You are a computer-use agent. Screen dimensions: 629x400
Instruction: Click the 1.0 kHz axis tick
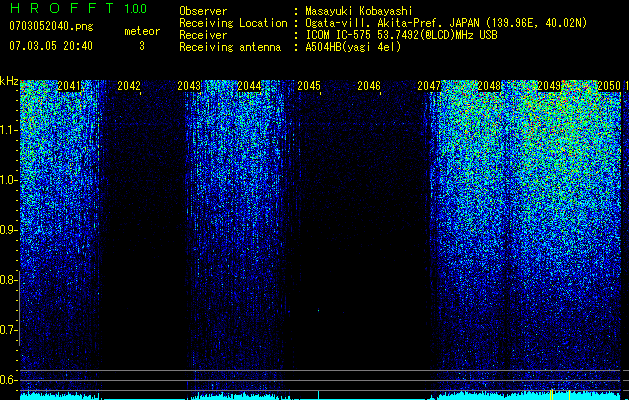click(x=9, y=180)
